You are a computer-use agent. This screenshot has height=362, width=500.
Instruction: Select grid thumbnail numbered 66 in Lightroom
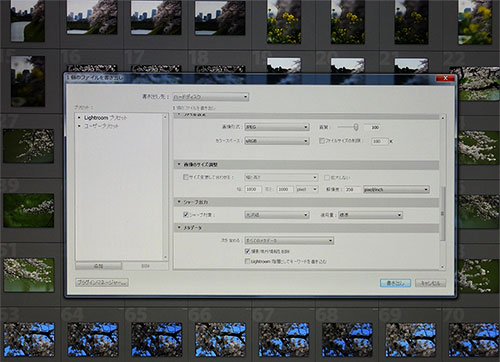click(x=220, y=339)
